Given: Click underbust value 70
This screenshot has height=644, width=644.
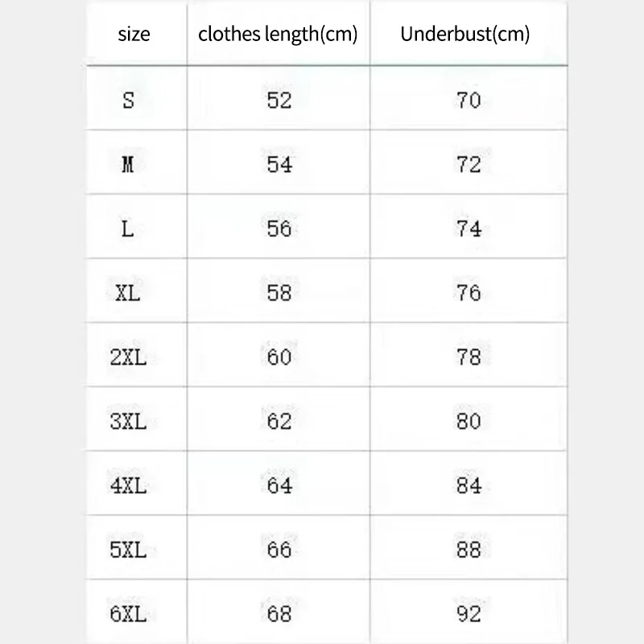Looking at the screenshot, I should coord(469,101).
